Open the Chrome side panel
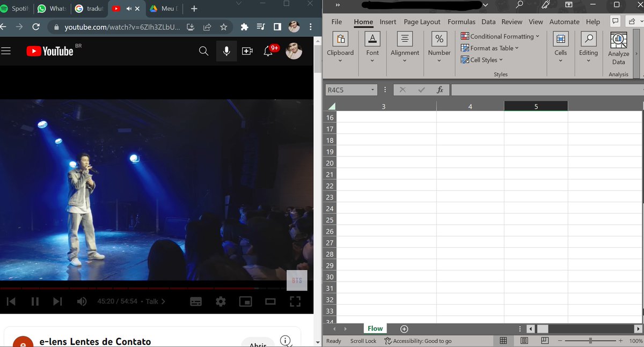This screenshot has height=347, width=644. click(x=277, y=27)
